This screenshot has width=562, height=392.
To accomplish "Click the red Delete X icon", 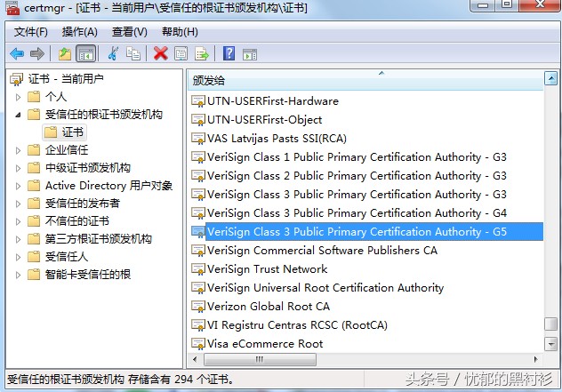I will pyautogui.click(x=161, y=53).
